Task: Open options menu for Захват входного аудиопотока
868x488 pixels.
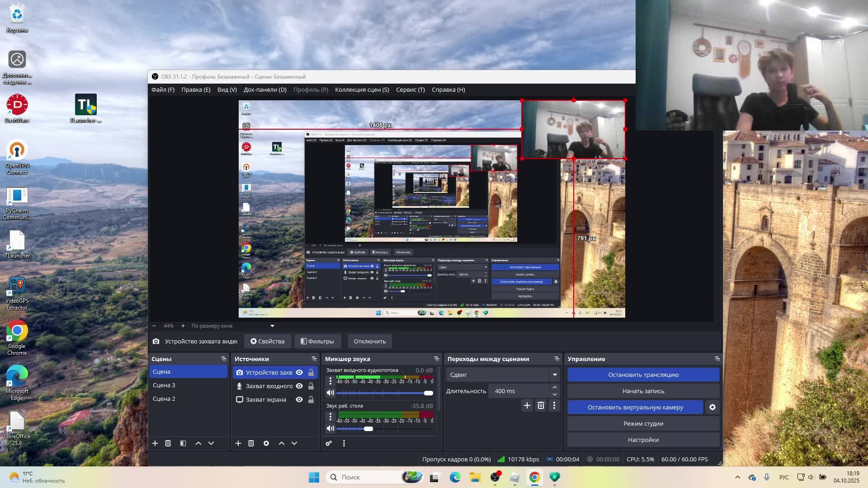Action: pos(330,381)
